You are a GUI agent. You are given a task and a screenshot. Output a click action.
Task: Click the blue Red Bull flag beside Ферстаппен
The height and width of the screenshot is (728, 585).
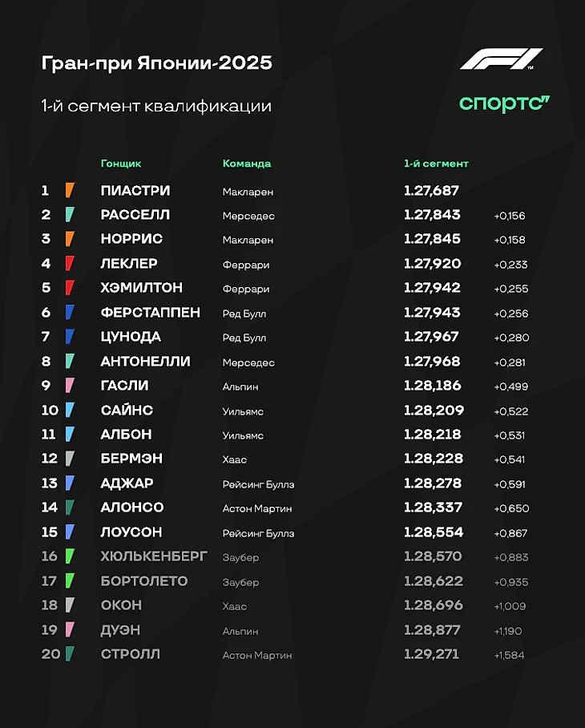pos(70,312)
